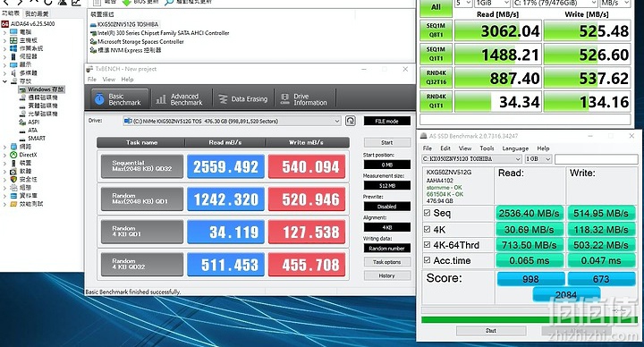This screenshot has width=644, height=347.
Task: Open the Language menu in AS SSD
Action: pos(515,148)
